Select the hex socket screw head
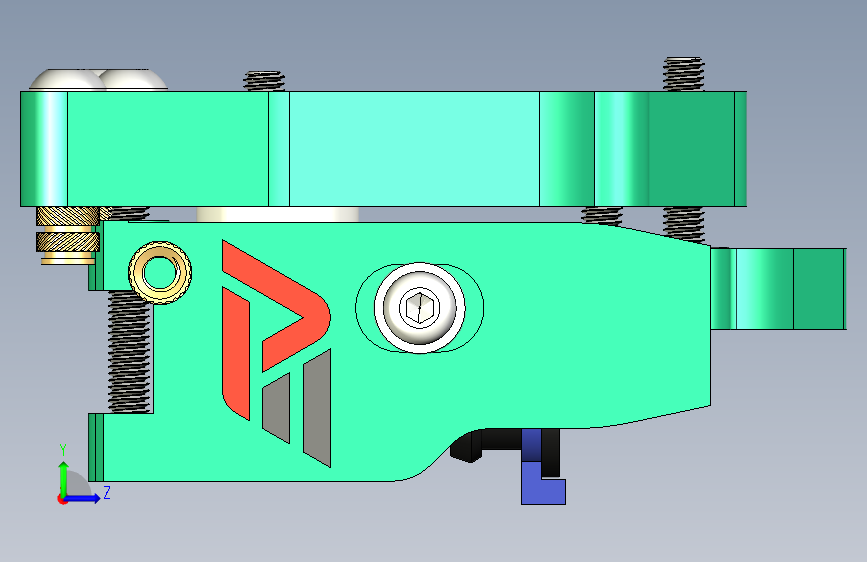This screenshot has width=867, height=562. click(x=420, y=308)
